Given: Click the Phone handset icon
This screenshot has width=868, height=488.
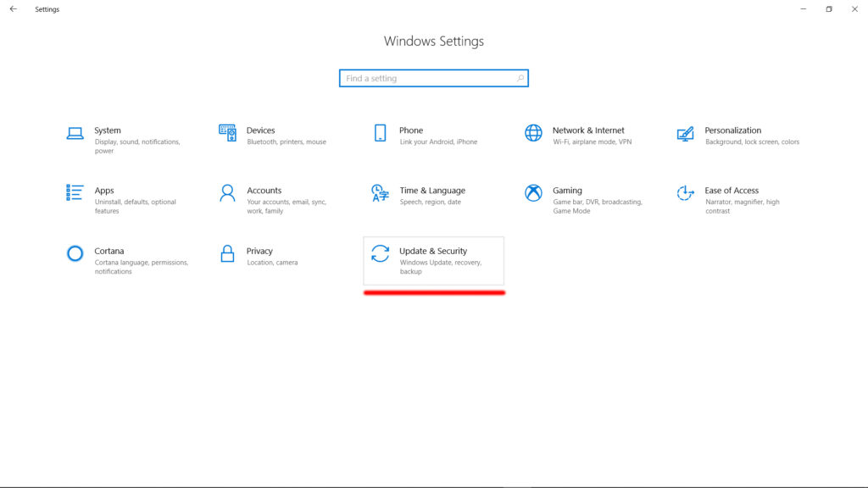Looking at the screenshot, I should tap(381, 133).
